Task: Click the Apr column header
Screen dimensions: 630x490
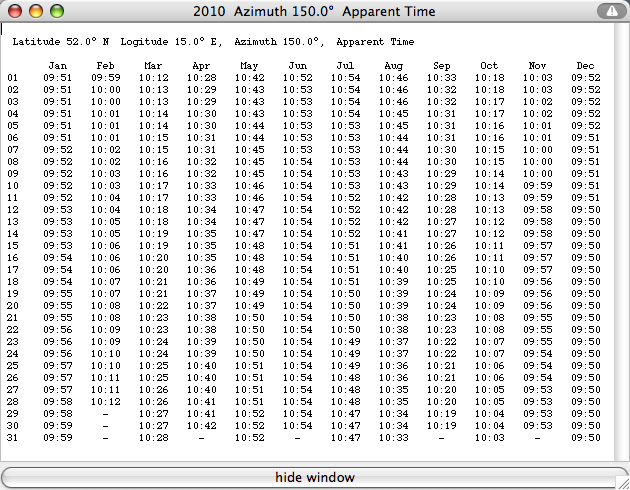Action: pos(202,66)
